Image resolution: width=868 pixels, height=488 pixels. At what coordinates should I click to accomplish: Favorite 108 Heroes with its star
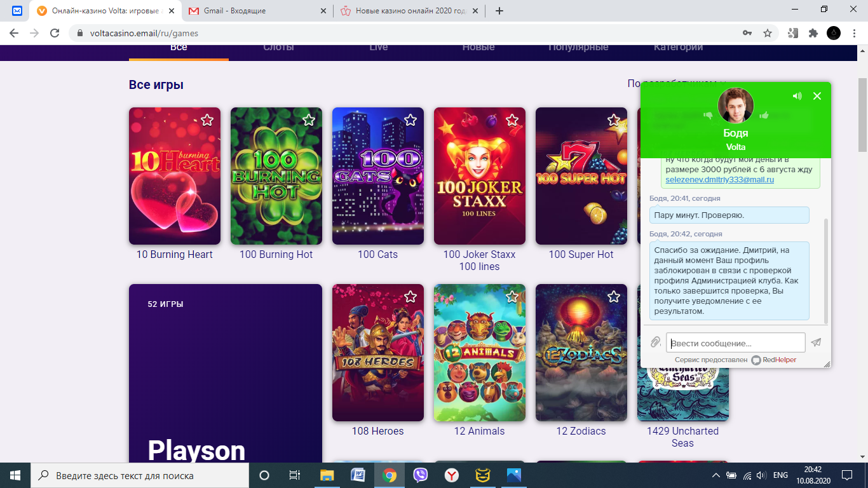click(410, 297)
